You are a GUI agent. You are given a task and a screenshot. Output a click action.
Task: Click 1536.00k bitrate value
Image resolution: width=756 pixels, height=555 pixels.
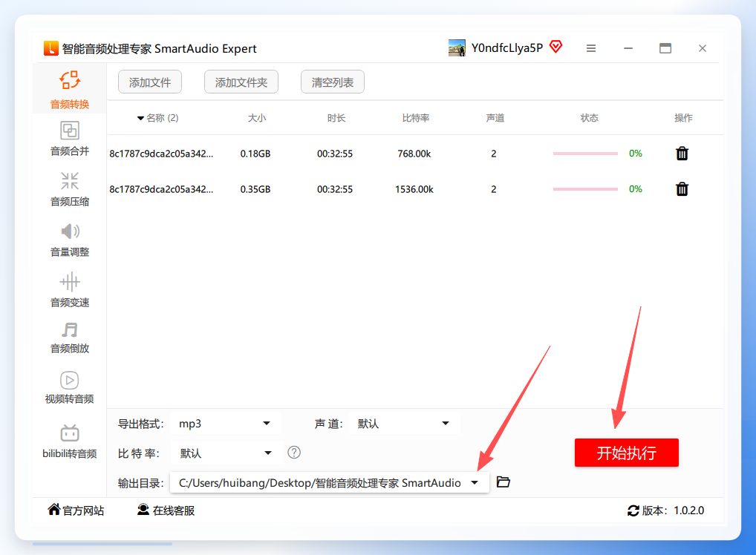pos(414,189)
